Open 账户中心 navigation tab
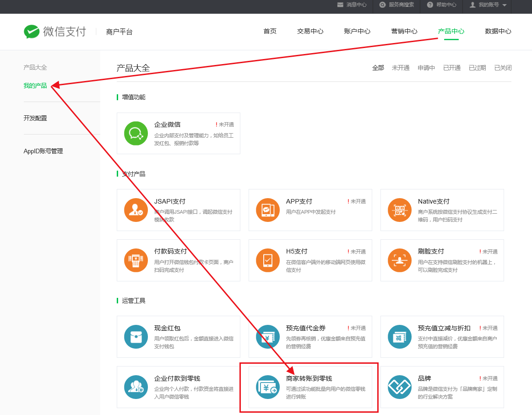This screenshot has height=415, width=532. (x=357, y=31)
